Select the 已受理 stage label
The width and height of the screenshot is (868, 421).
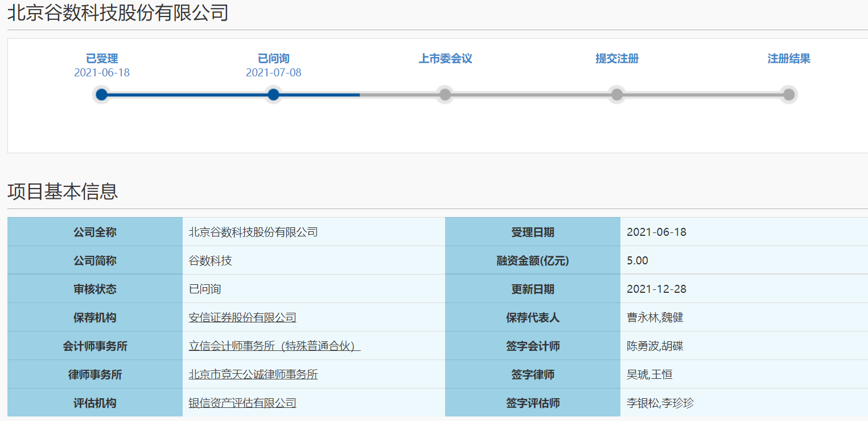(102, 59)
